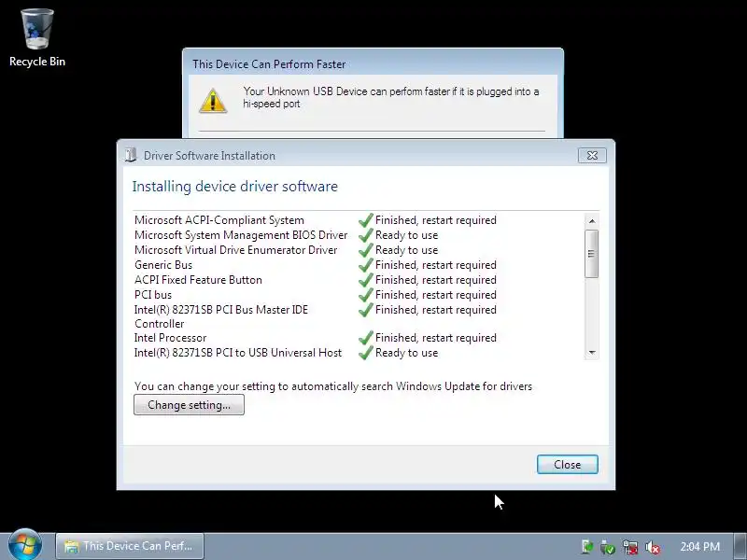This screenshot has height=560, width=747.
Task: Click the driver list scrollbar thumb
Action: [592, 254]
